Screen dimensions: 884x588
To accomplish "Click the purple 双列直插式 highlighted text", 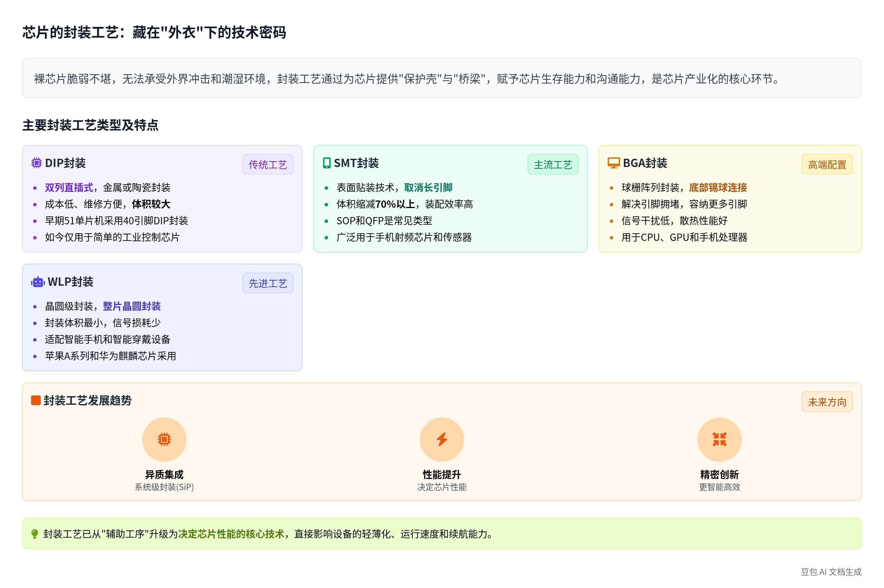I will coord(69,187).
